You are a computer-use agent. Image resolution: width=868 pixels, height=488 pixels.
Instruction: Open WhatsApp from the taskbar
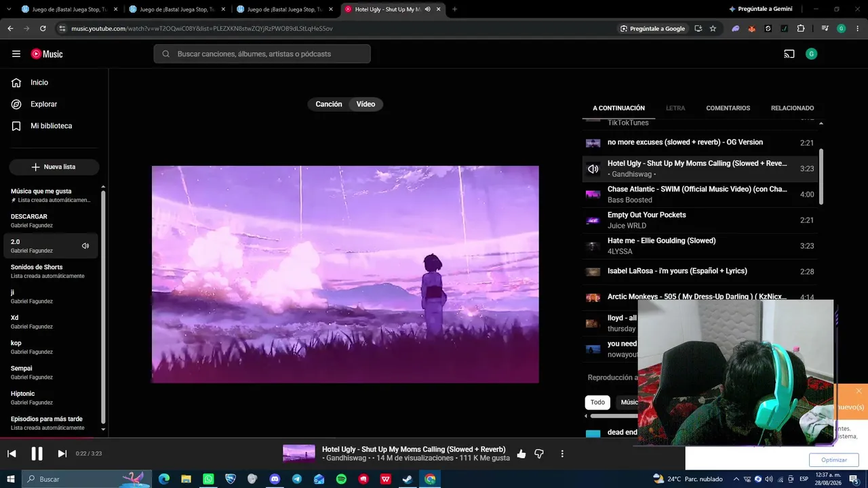click(208, 479)
